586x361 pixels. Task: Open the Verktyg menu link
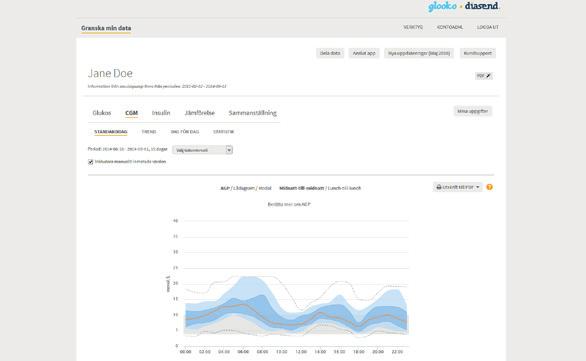(413, 27)
